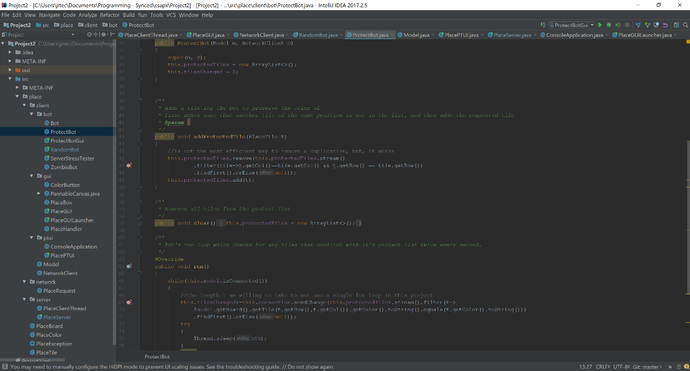Click the editor's vertical scrollbar
This screenshot has height=371, width=690.
(687, 217)
